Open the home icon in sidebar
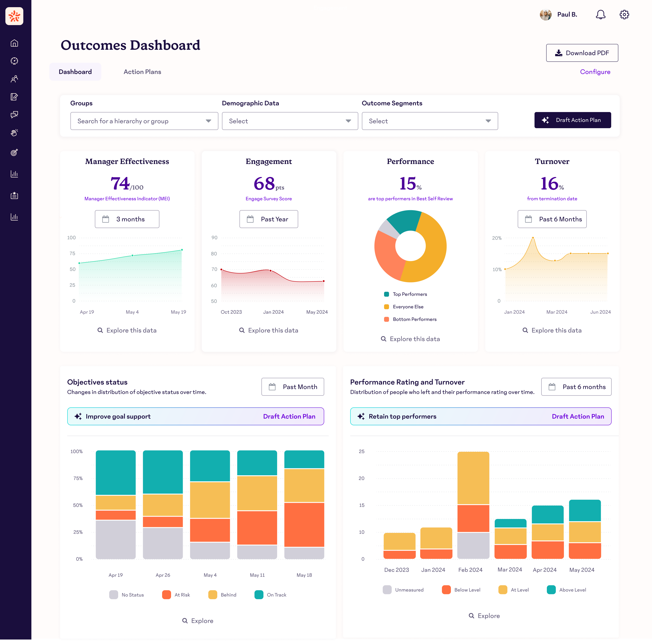The image size is (652, 644). pyautogui.click(x=14, y=43)
